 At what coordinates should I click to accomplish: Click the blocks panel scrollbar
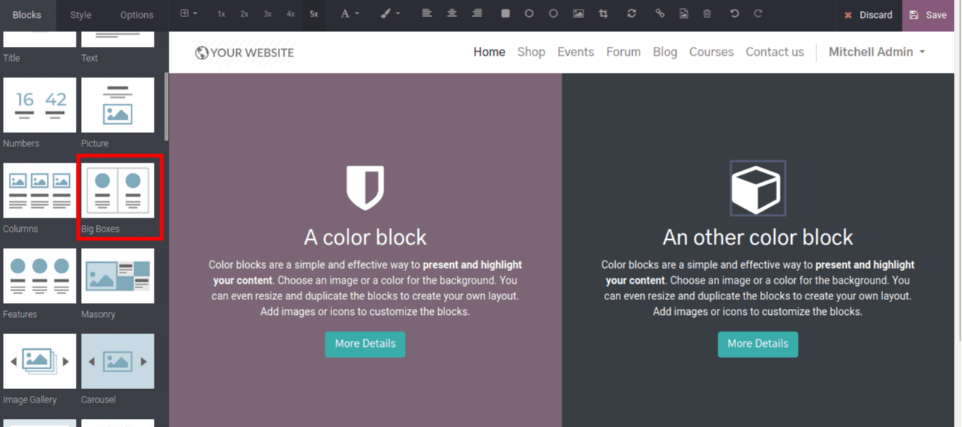(x=166, y=106)
